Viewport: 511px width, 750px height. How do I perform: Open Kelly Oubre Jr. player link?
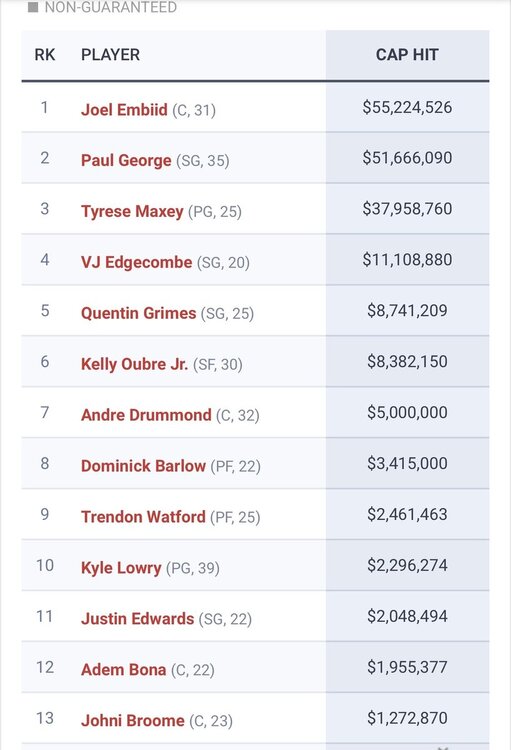(134, 364)
